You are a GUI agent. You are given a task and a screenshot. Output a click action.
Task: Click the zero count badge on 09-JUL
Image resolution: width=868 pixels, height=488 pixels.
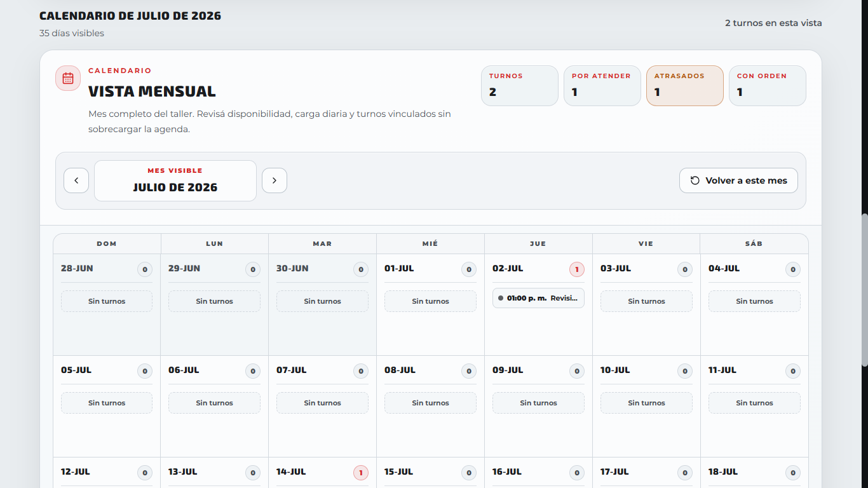click(576, 371)
